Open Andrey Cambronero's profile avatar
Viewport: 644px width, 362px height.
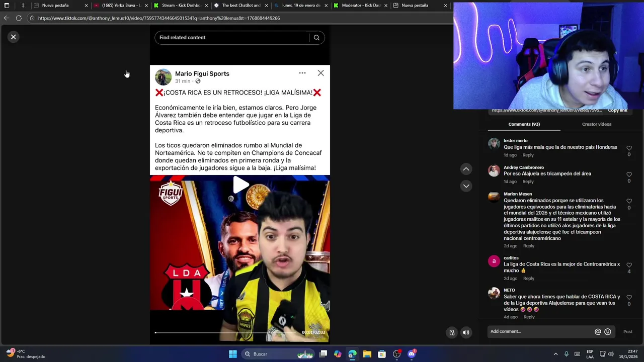click(494, 170)
